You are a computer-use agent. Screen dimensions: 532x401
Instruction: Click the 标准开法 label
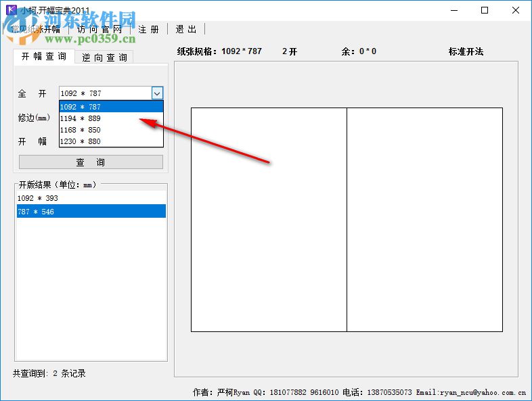tap(466, 51)
